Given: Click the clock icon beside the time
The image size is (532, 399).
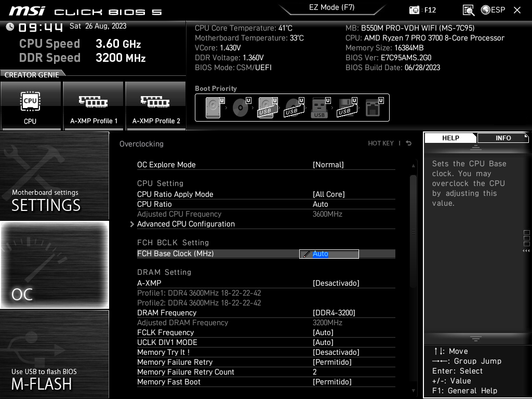Looking at the screenshot, I should tap(10, 26).
